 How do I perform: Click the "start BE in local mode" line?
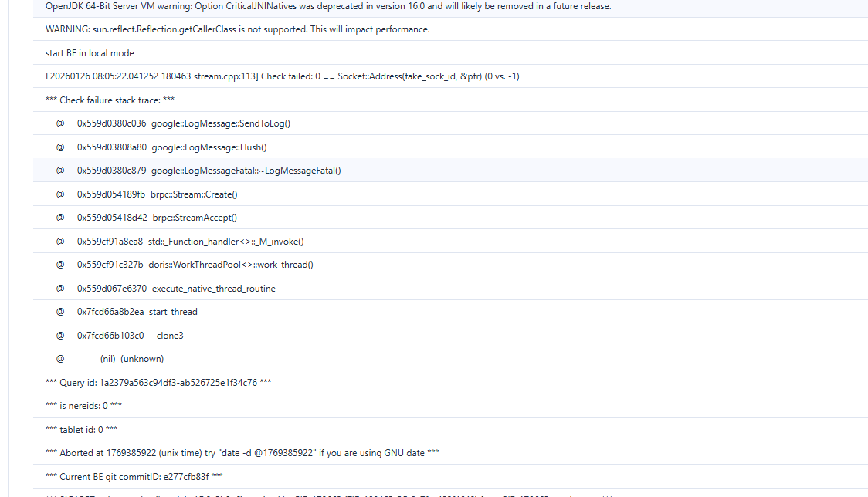click(x=90, y=53)
